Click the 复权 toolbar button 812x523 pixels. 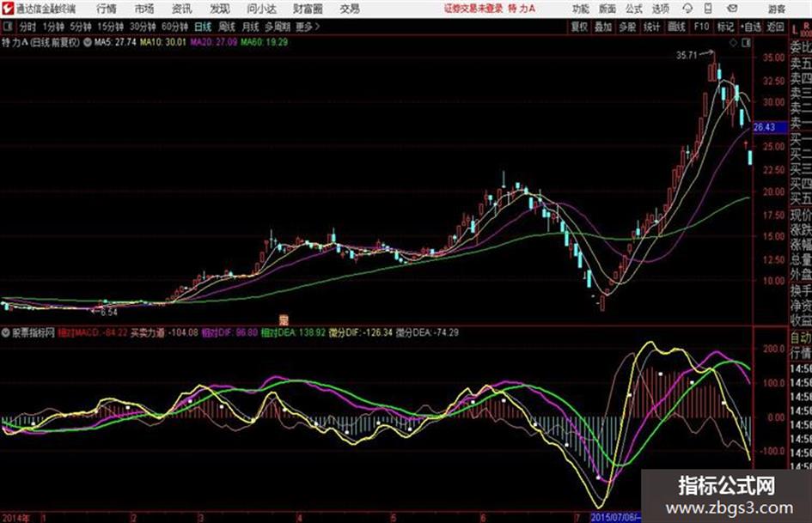point(579,27)
